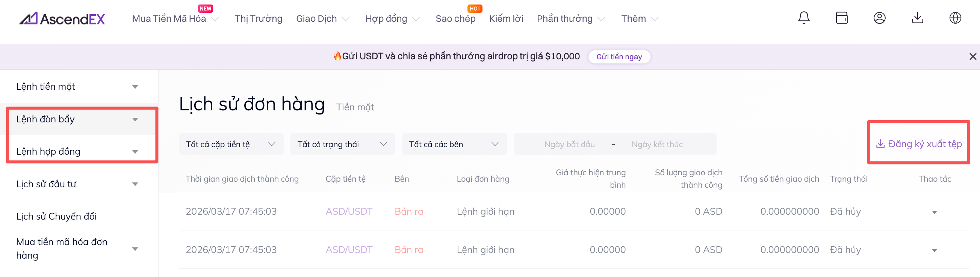Open the user account profile icon
Screen dimensions: 980x277
click(879, 18)
